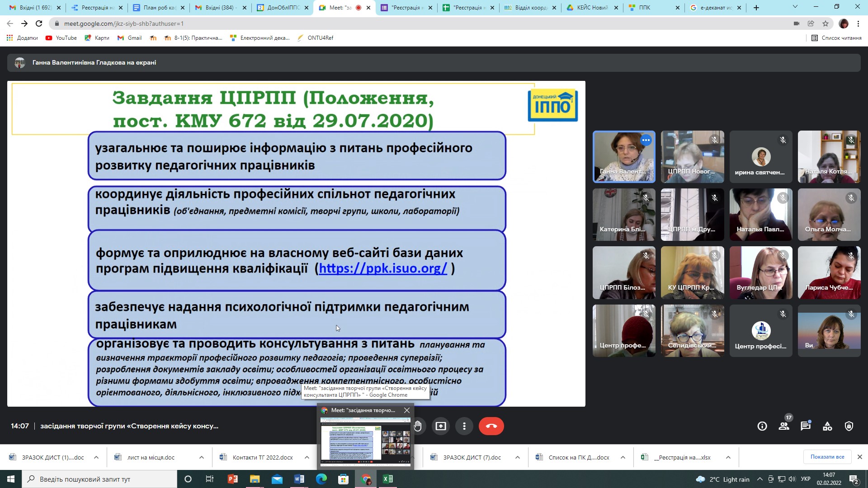Open host controls shield icon

coord(849,426)
